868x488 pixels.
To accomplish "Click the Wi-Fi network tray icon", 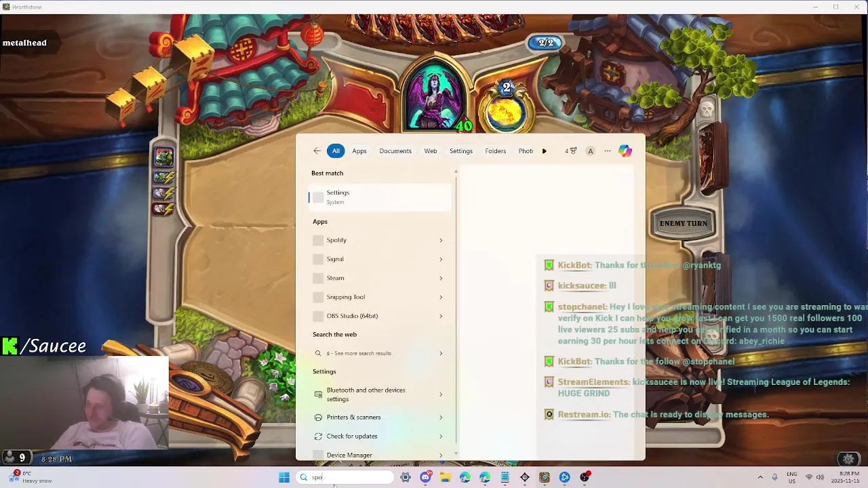I will pos(808,477).
